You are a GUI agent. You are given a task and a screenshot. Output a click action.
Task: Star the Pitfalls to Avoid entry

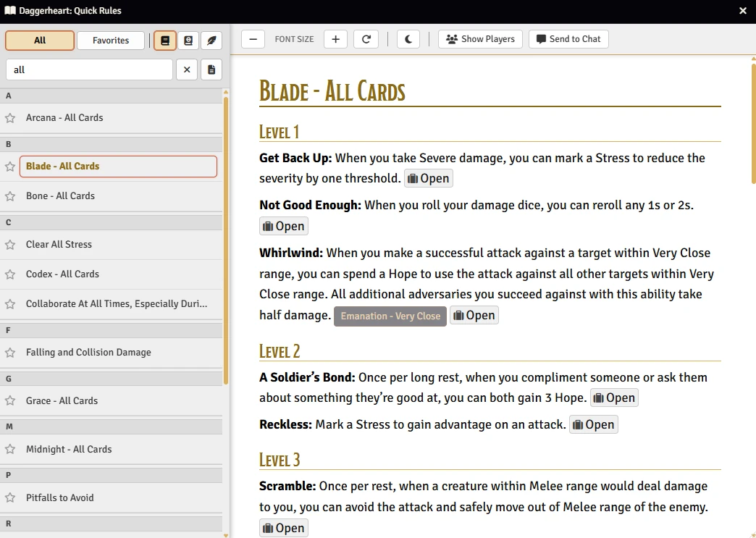pos(10,497)
